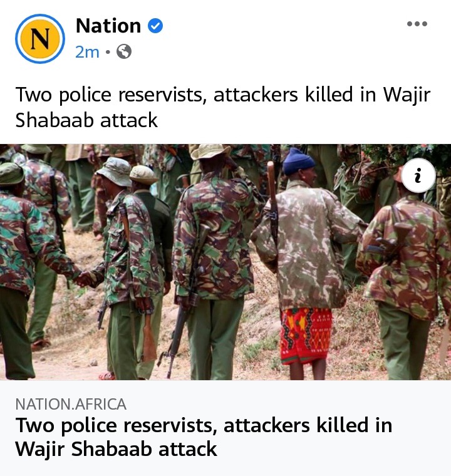This screenshot has height=476, width=451.
Task: Open the bold link preview headline
Action: click(x=204, y=437)
